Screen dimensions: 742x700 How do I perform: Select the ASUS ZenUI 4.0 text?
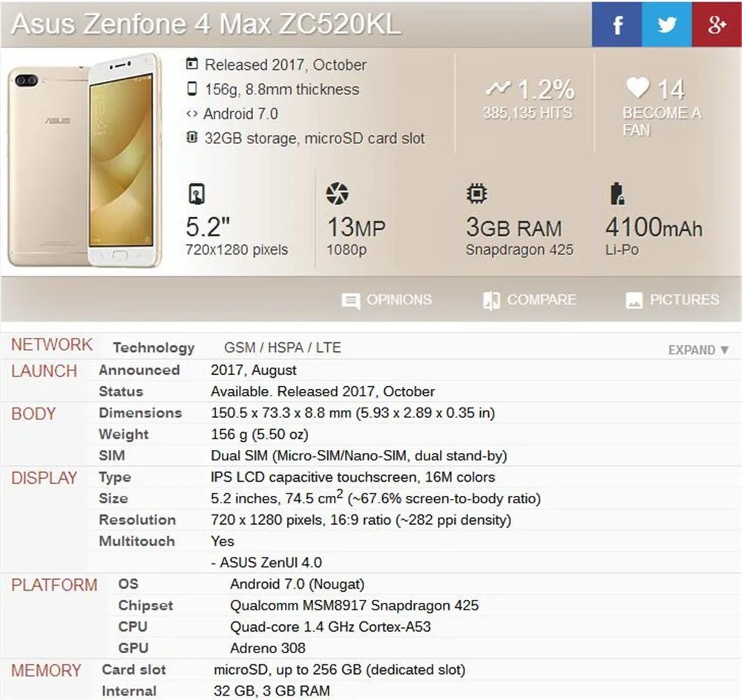(266, 562)
